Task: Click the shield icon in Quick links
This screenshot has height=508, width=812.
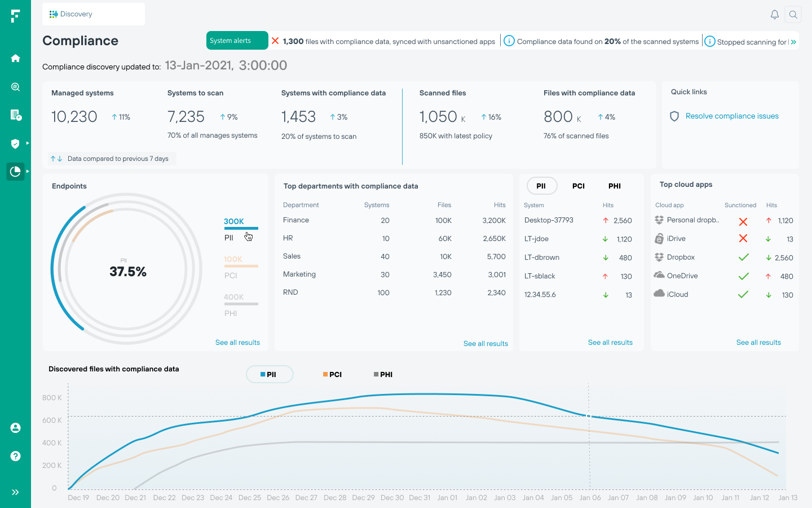Action: click(x=674, y=116)
